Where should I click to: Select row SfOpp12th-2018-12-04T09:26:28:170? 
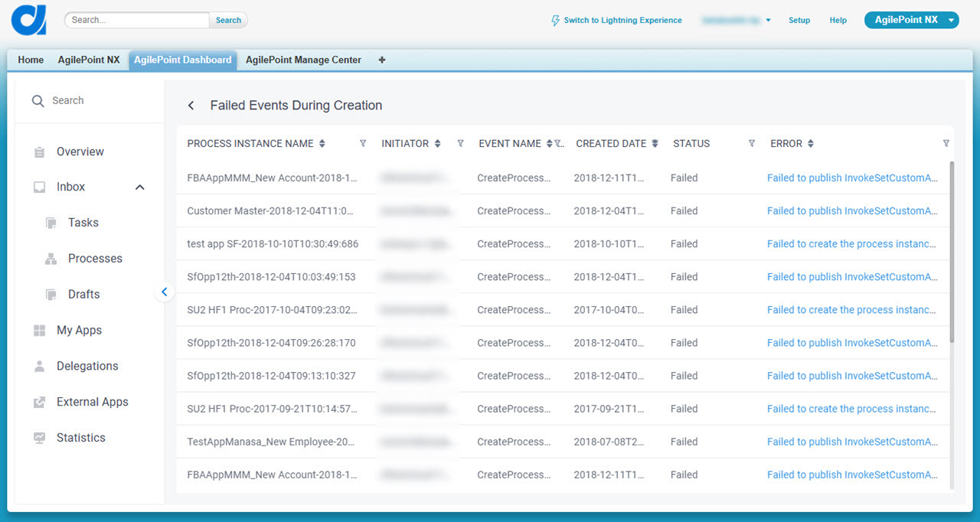pyautogui.click(x=271, y=343)
